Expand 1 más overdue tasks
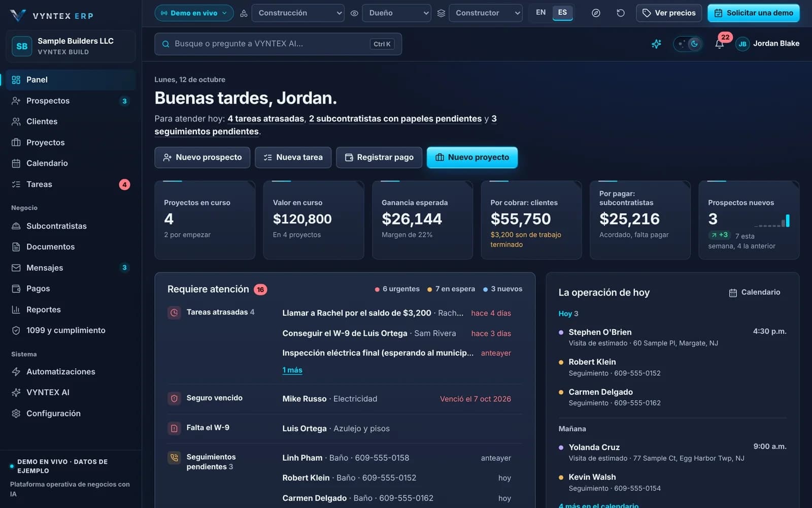Viewport: 812px width, 508px height. pos(292,370)
